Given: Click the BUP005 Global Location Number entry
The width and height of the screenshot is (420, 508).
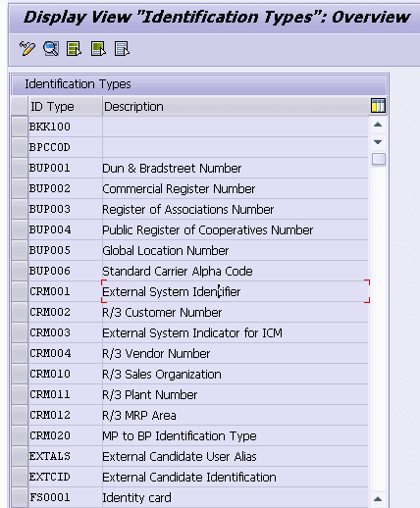Looking at the screenshot, I should 166,251.
